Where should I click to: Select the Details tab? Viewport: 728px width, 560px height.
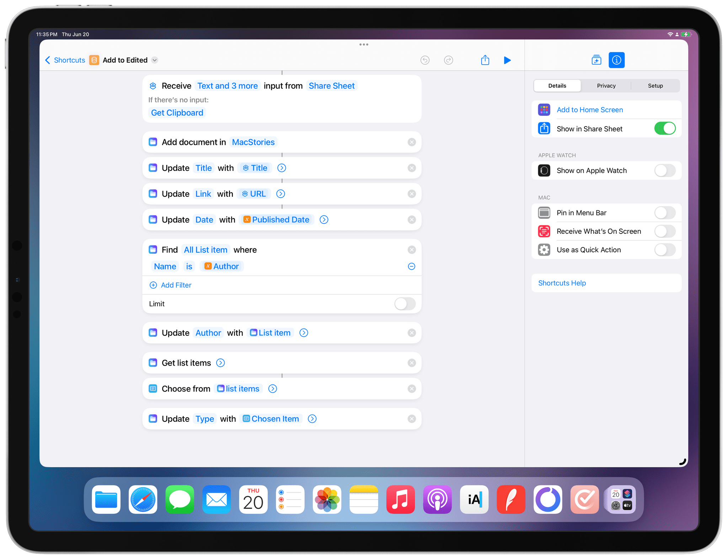click(x=557, y=86)
